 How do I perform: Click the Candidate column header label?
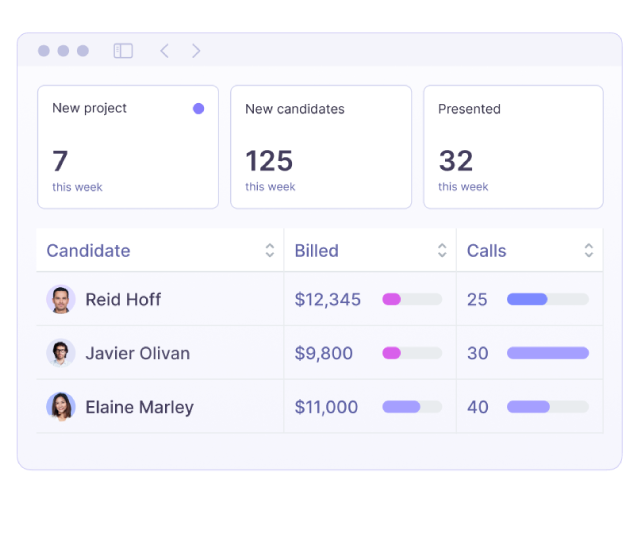(88, 251)
